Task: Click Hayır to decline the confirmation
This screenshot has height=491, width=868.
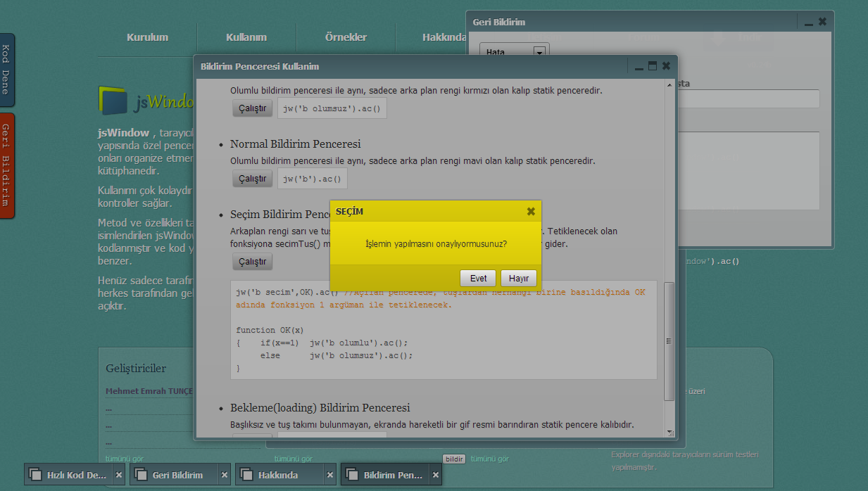Action: coord(519,278)
